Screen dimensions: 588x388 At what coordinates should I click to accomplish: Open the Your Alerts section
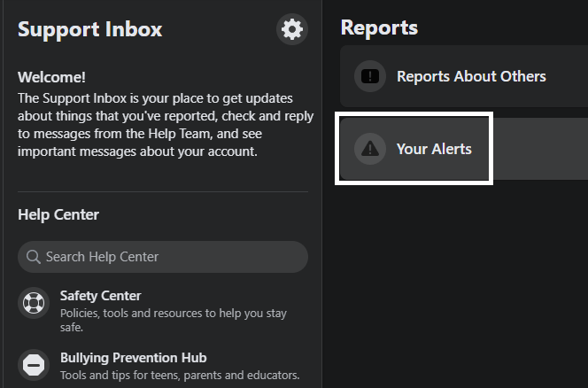click(x=464, y=149)
